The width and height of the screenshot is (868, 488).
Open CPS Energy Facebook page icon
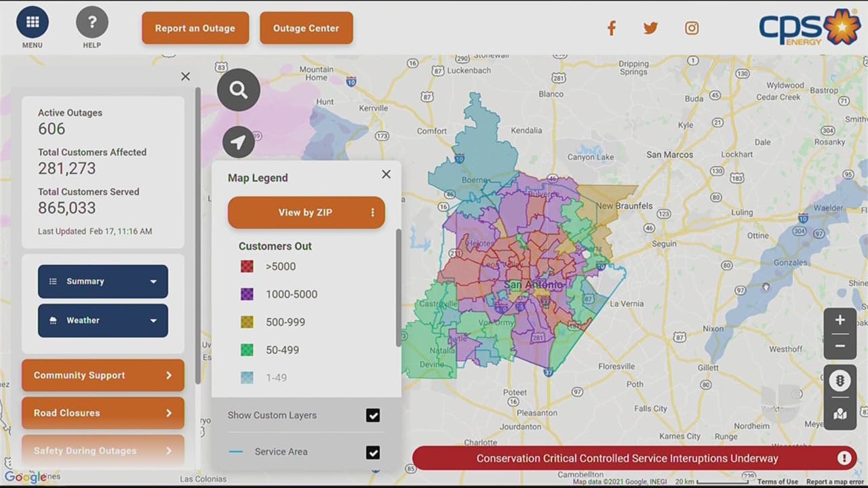611,28
